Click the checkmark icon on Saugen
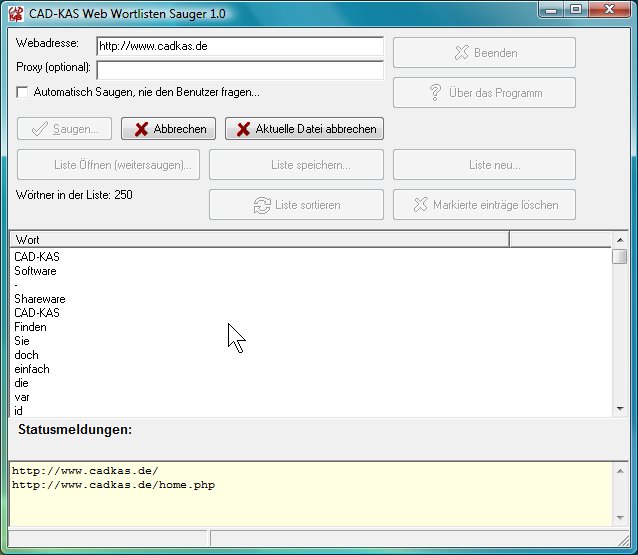 click(x=40, y=129)
